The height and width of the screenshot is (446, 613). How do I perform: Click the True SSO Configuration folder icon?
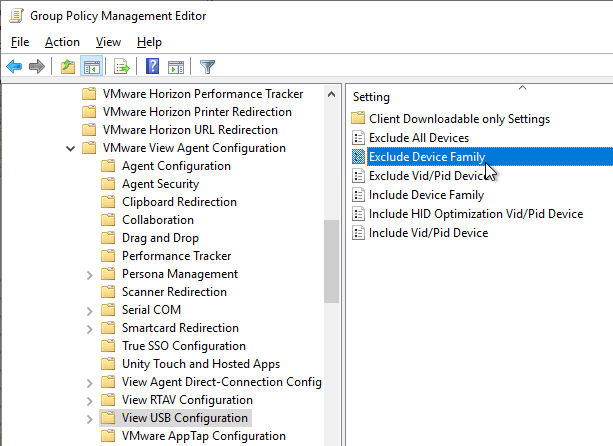click(108, 346)
